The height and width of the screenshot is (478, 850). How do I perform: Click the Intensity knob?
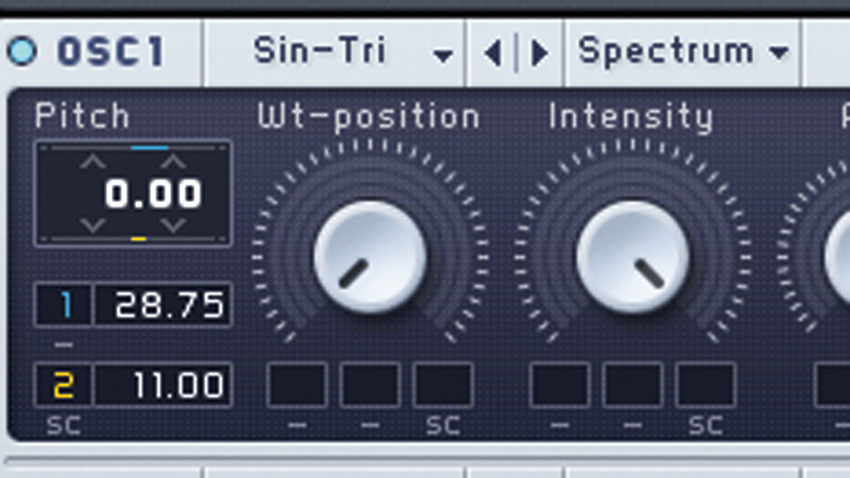[x=633, y=256]
